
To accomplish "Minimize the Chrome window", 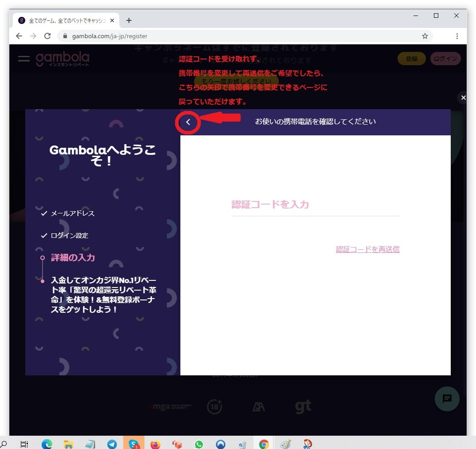I will click(x=416, y=16).
